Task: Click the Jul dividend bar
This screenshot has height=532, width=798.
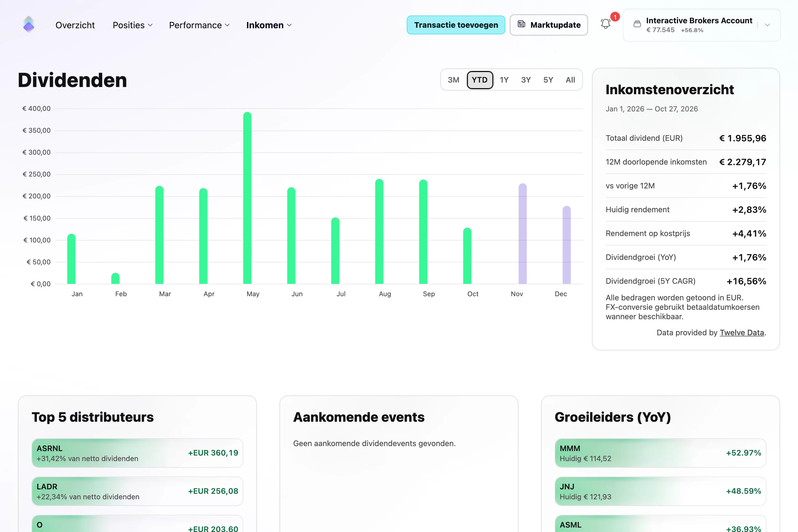Action: (x=335, y=251)
